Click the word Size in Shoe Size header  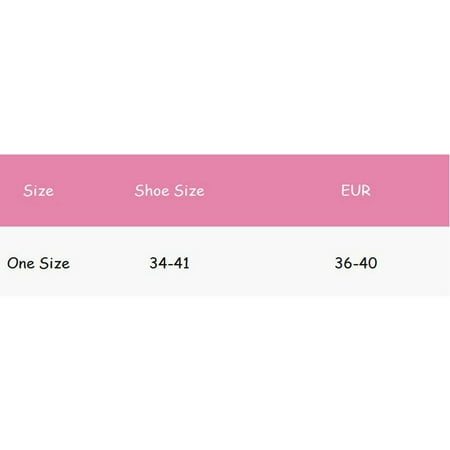(189, 191)
